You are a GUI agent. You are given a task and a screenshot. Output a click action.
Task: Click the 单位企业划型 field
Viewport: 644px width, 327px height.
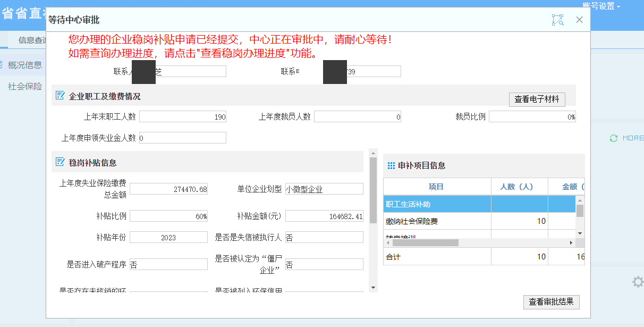pyautogui.click(x=324, y=189)
